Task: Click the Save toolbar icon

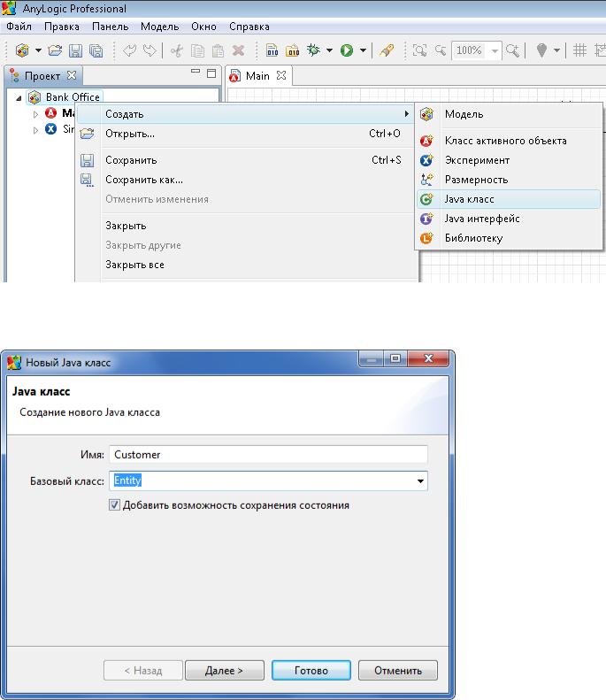Action: 75,50
